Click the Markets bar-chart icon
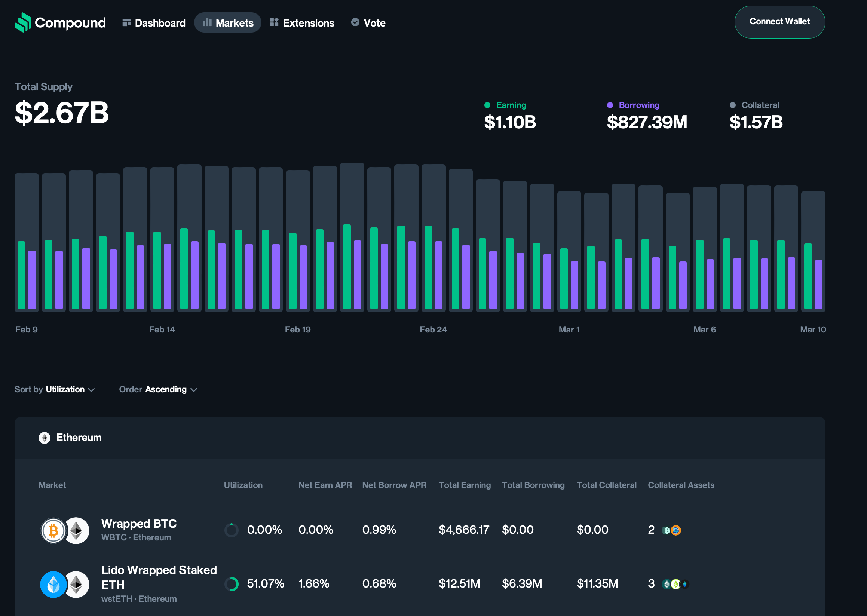The width and height of the screenshot is (867, 616). coord(207,22)
